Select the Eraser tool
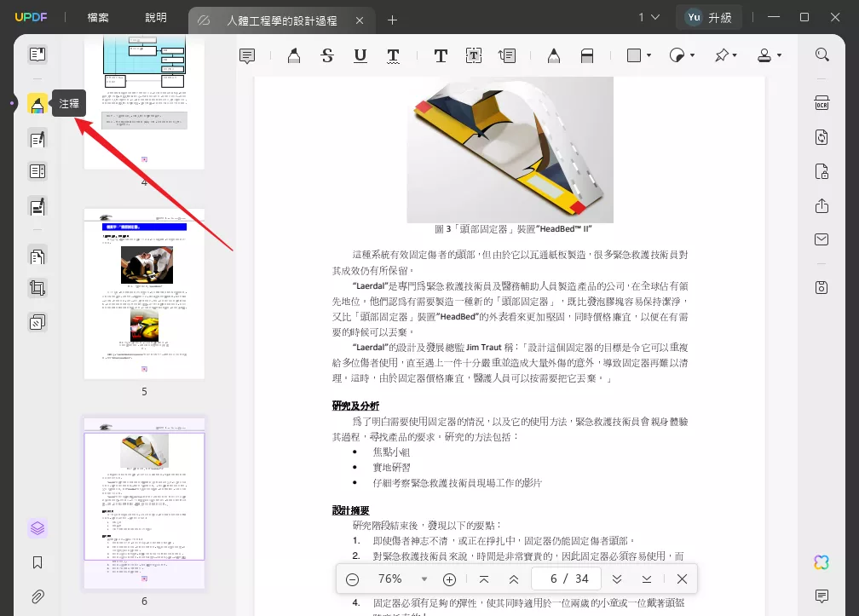 (586, 56)
